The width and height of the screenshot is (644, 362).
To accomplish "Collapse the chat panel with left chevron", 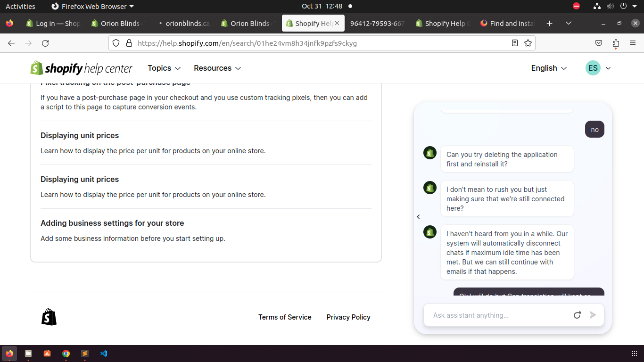I will [x=418, y=217].
